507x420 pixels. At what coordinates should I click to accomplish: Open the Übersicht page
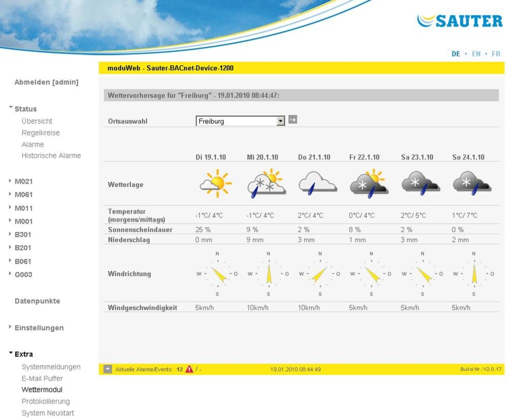tap(37, 121)
